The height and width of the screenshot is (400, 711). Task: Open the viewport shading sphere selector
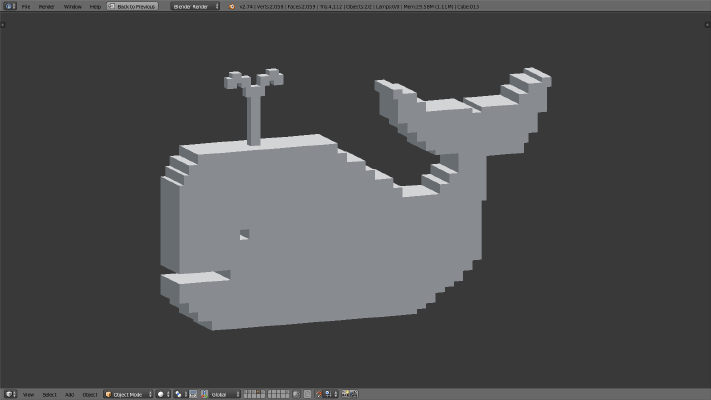tap(163, 395)
